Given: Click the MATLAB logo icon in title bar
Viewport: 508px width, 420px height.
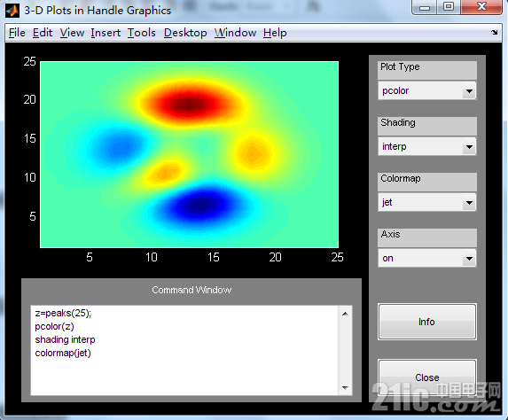Looking at the screenshot, I should coord(12,10).
